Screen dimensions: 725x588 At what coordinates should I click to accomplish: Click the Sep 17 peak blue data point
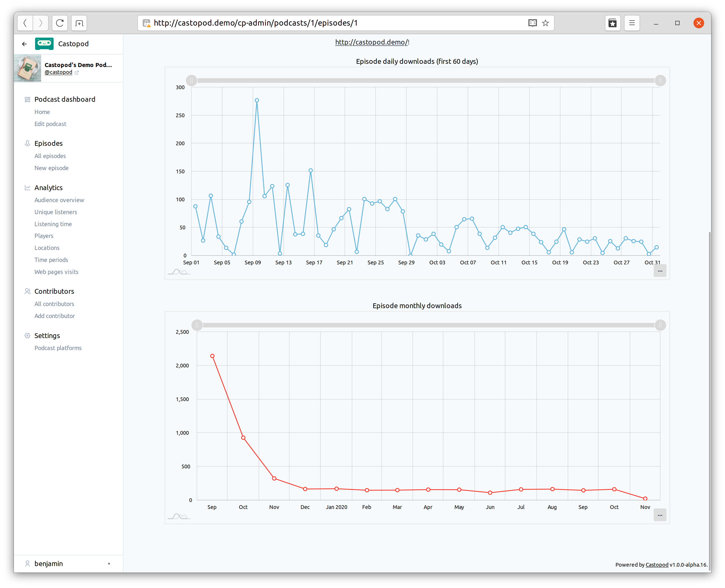coord(310,171)
